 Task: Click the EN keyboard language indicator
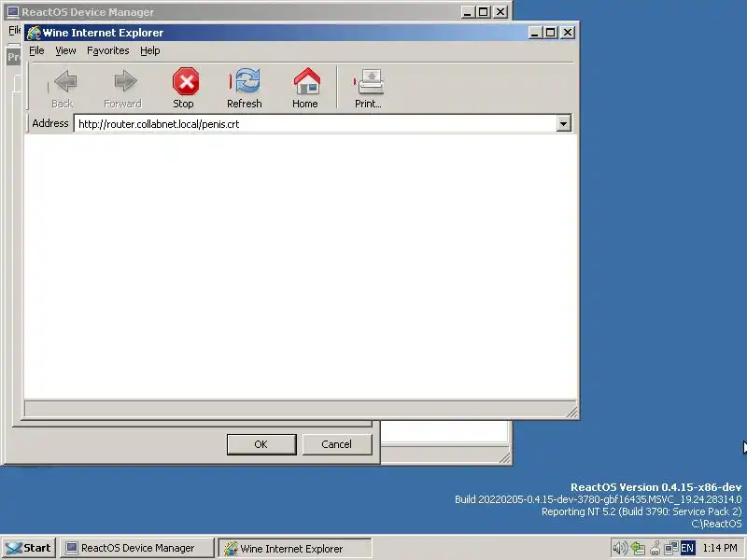(x=687, y=548)
